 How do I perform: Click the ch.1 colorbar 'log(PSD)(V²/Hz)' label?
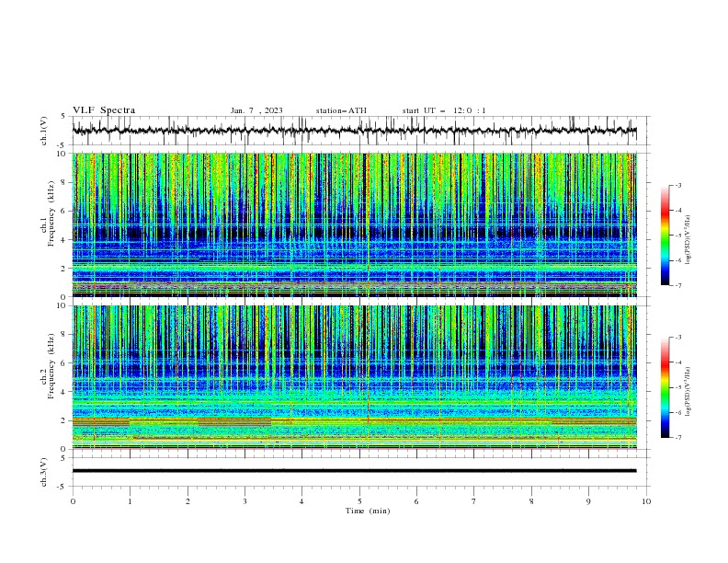(688, 240)
